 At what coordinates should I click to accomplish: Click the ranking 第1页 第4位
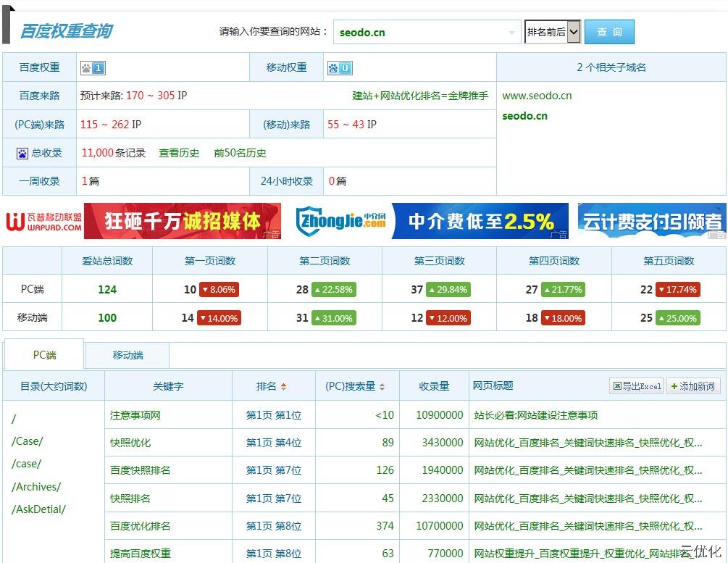(x=274, y=443)
